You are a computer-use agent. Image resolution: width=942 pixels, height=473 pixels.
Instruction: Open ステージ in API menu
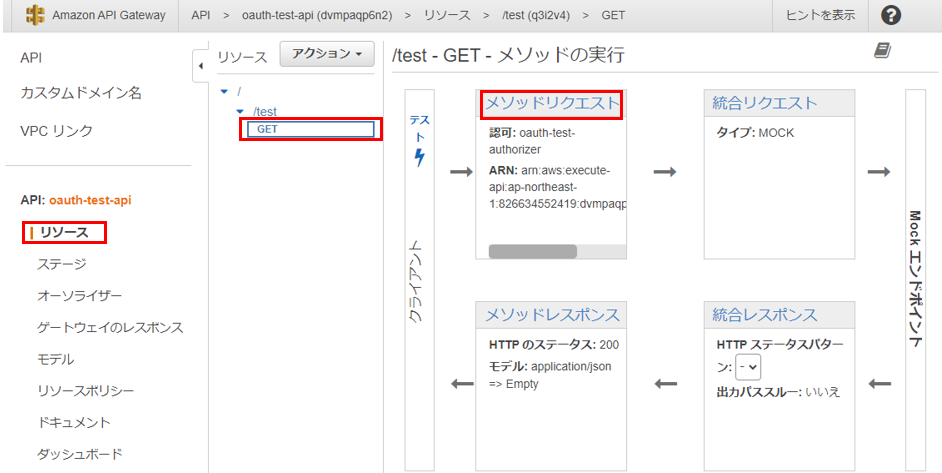click(62, 264)
